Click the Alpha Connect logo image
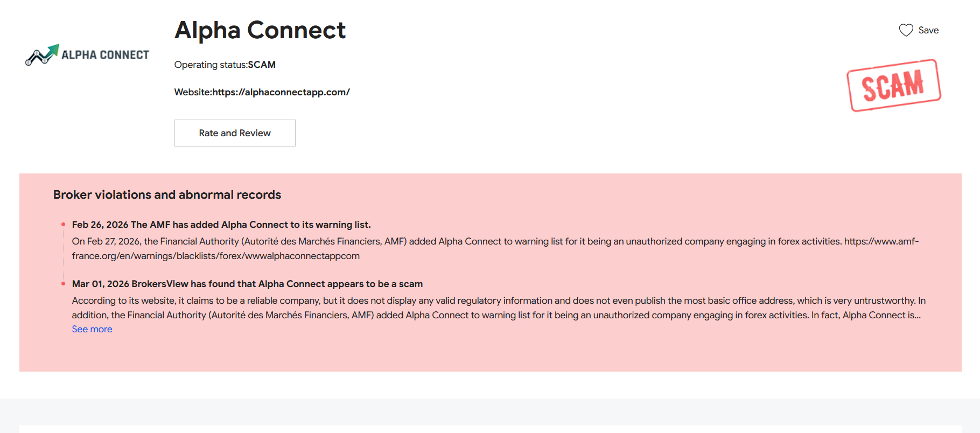 (x=87, y=54)
